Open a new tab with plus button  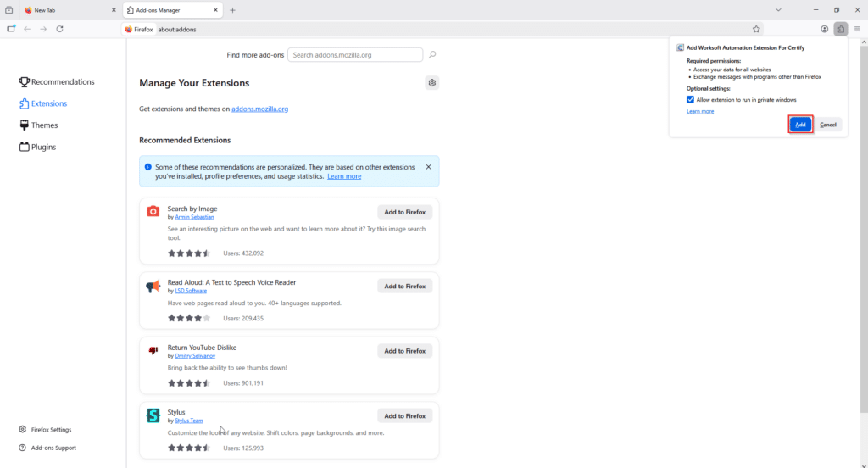(x=232, y=10)
